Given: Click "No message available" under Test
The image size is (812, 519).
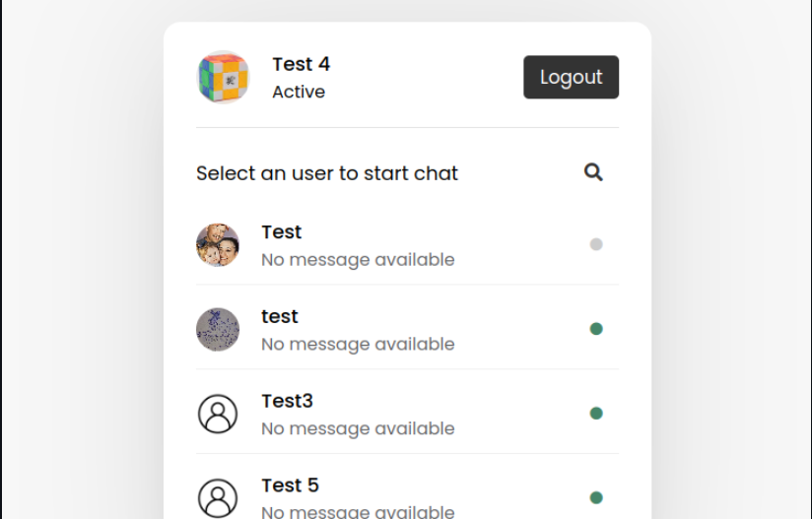Looking at the screenshot, I should click(358, 260).
